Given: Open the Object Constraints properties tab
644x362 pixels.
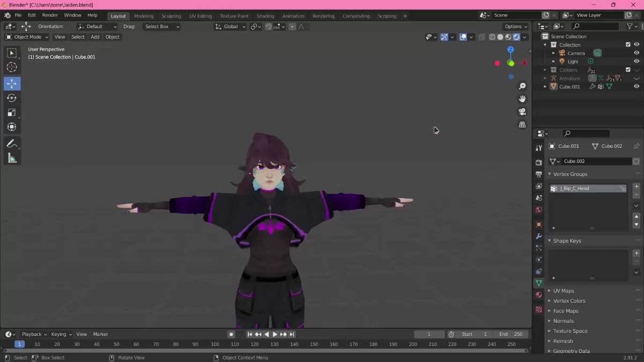Looking at the screenshot, I should (539, 271).
